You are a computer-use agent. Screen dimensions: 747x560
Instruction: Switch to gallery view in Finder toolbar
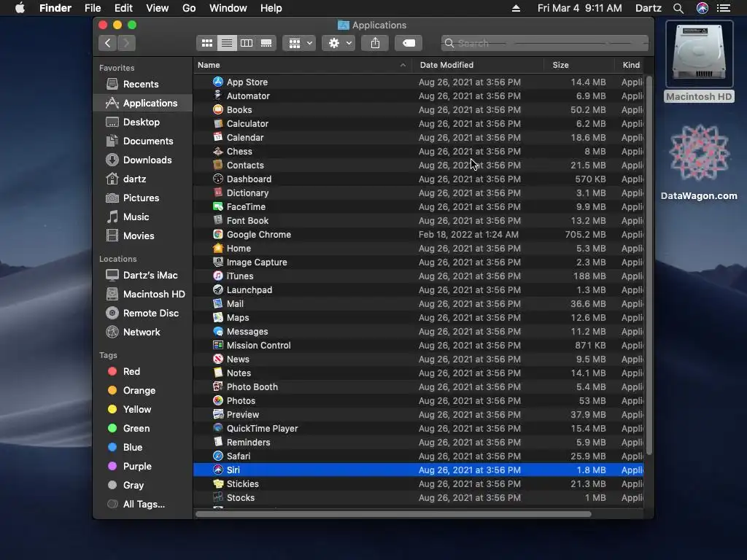pos(266,43)
